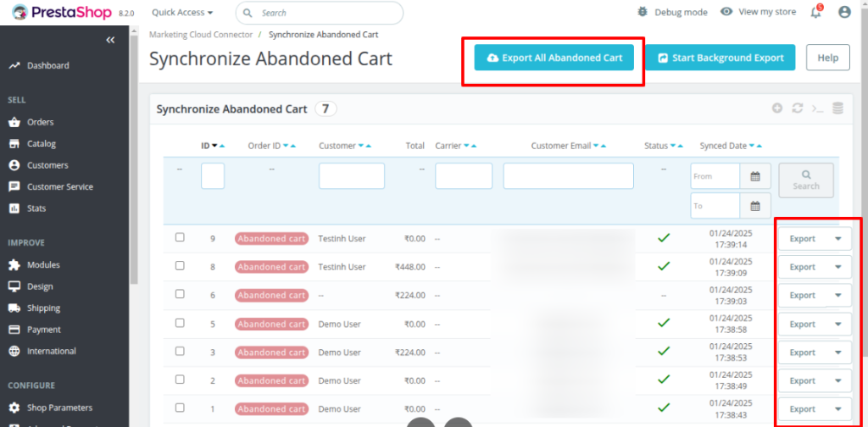Click Export button for cart 9
Viewport: 868px width, 427px height.
803,238
